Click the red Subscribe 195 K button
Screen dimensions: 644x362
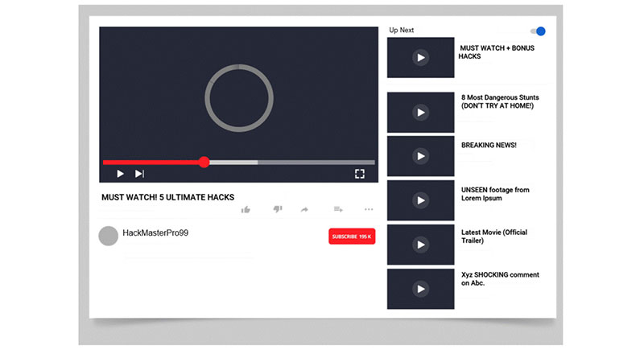point(352,237)
